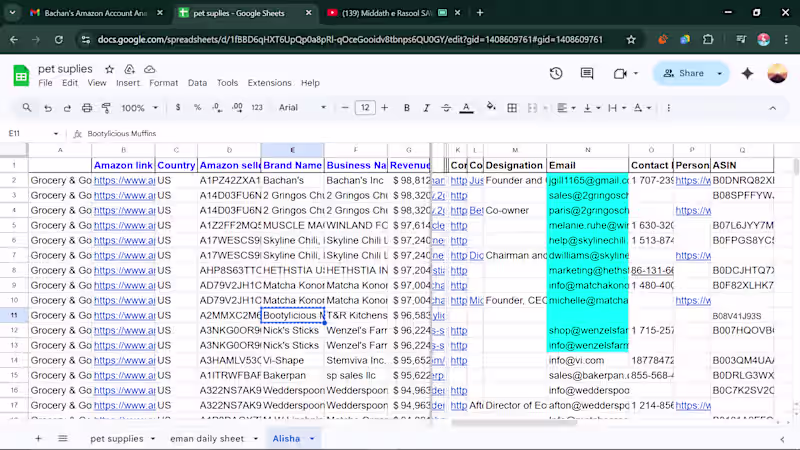Image resolution: width=800 pixels, height=450 pixels.
Task: Reload the page in Chrome
Action: coord(59,40)
